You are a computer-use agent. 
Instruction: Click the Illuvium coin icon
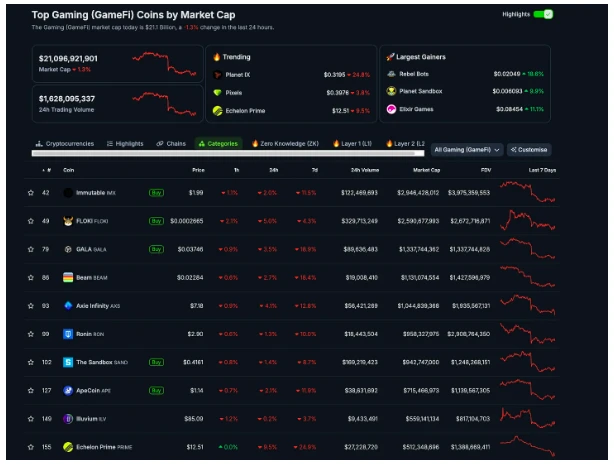pos(68,418)
